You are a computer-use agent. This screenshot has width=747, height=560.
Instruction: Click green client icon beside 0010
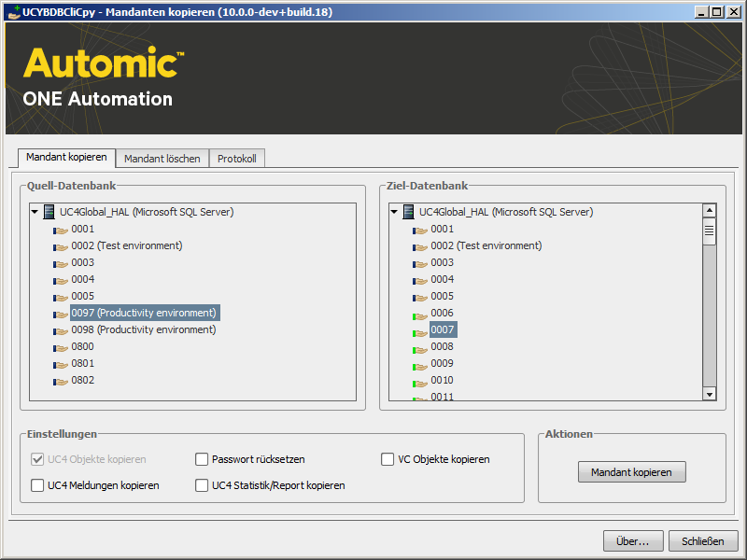click(420, 382)
